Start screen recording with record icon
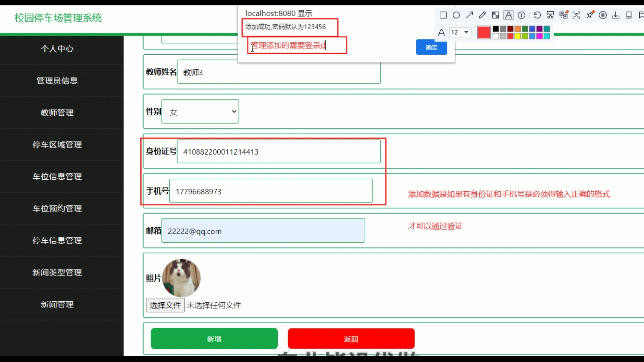 click(603, 15)
